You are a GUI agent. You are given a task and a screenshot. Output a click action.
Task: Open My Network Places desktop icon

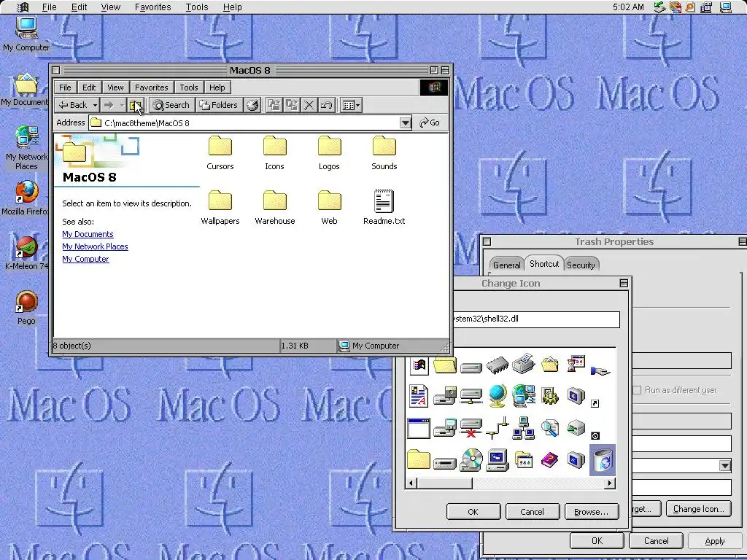point(26,147)
